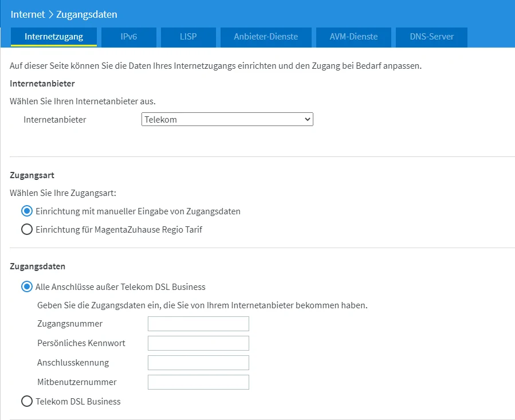Select the Telekom DSL Business radio button
The width and height of the screenshot is (515, 420).
[x=27, y=401]
